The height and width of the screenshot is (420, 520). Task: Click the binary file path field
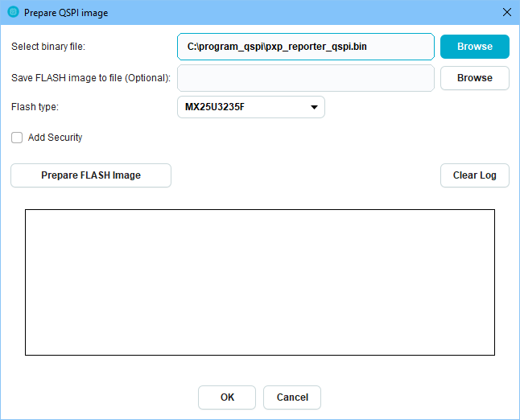(306, 47)
